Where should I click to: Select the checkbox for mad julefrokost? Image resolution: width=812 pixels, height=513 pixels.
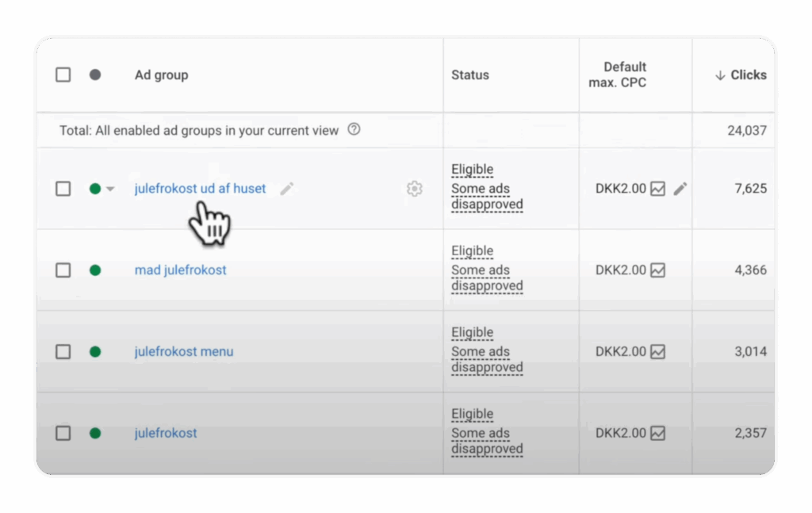click(63, 270)
